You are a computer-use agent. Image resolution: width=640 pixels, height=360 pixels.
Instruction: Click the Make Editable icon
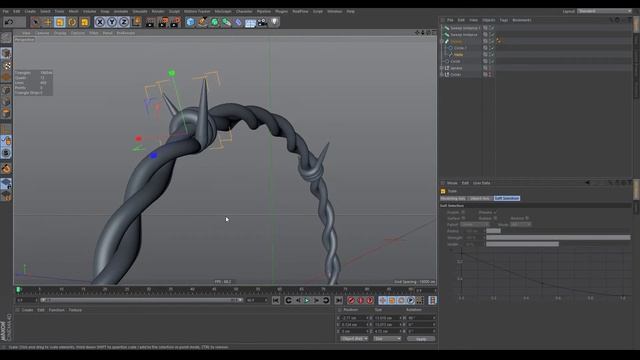pos(6,38)
